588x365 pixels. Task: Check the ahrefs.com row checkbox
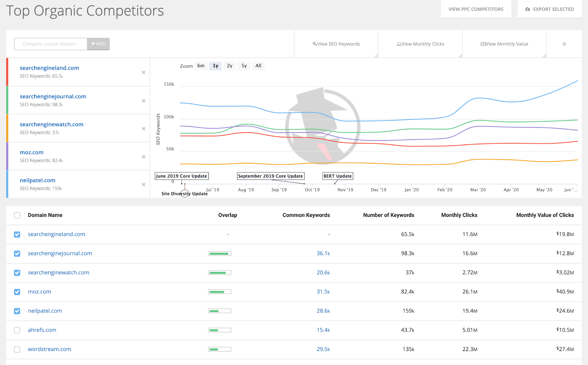[x=17, y=330]
